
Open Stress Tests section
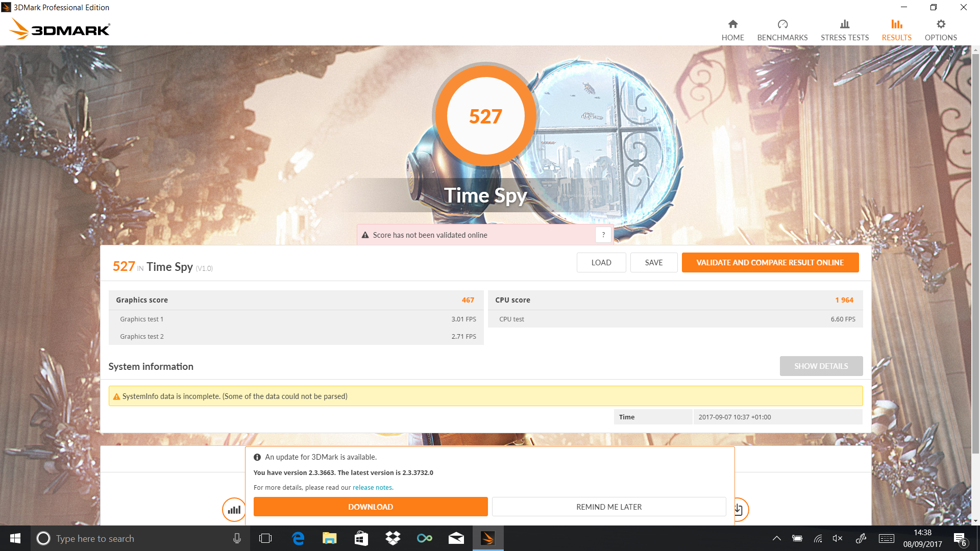[844, 31]
